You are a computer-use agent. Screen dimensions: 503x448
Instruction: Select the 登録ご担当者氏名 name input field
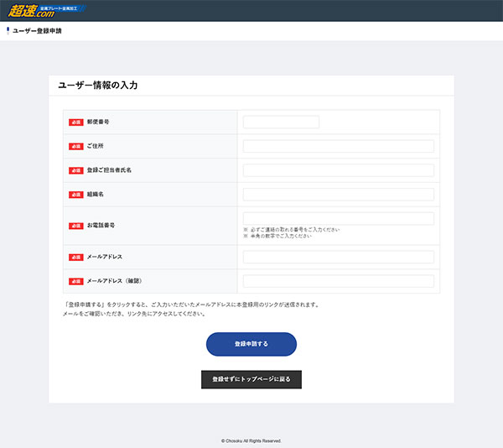338,170
